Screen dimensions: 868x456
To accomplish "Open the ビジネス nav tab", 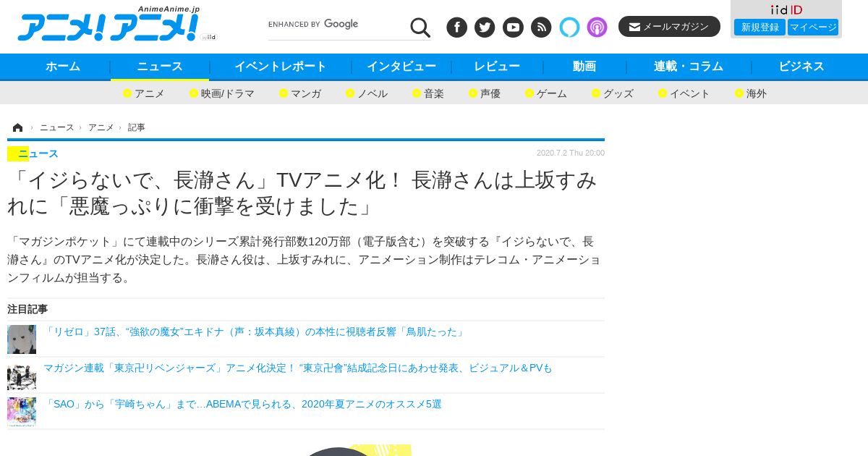I will [801, 67].
